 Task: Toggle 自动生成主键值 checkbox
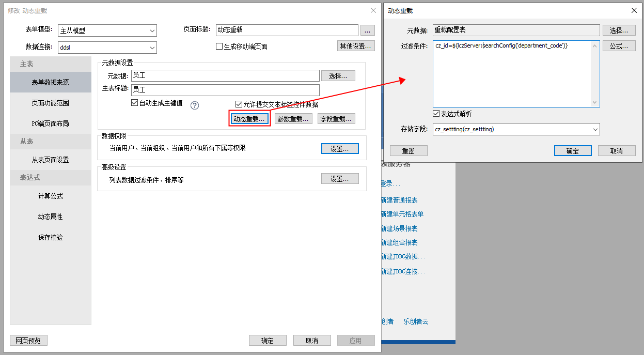[135, 103]
